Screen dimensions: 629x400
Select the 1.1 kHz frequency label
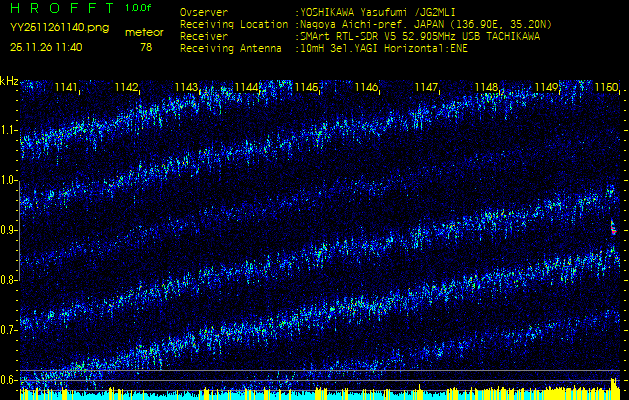pos(9,130)
